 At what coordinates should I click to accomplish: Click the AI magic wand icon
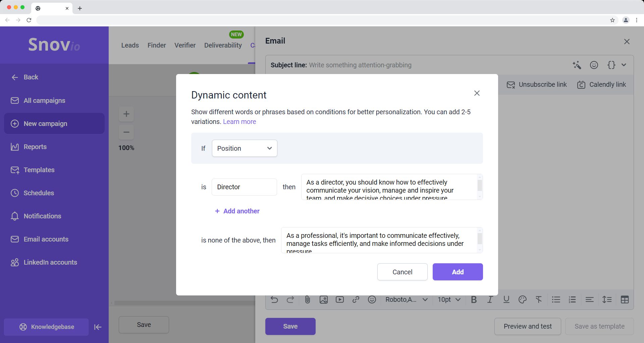[577, 65]
